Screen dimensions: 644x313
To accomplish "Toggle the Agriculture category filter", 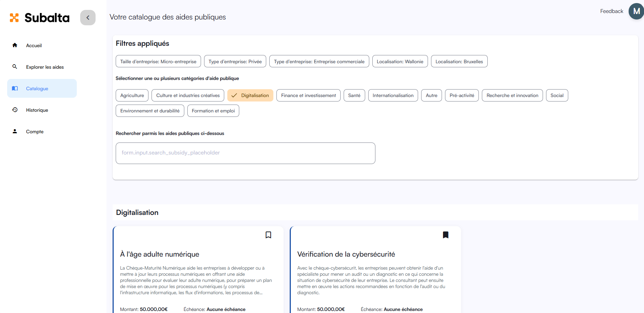I will (x=132, y=95).
